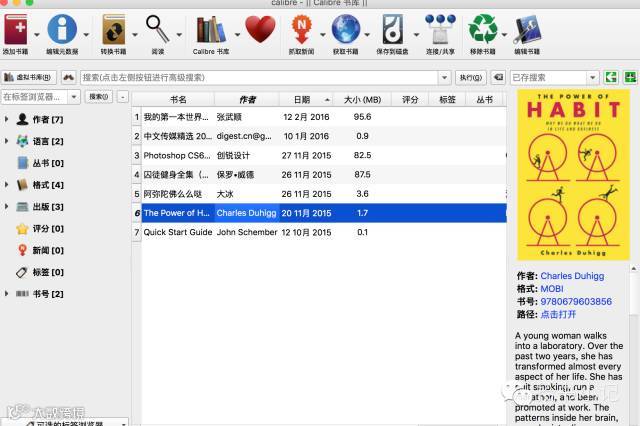The image size is (640, 426).
Task: Click the MOBI format link
Action: (551, 289)
